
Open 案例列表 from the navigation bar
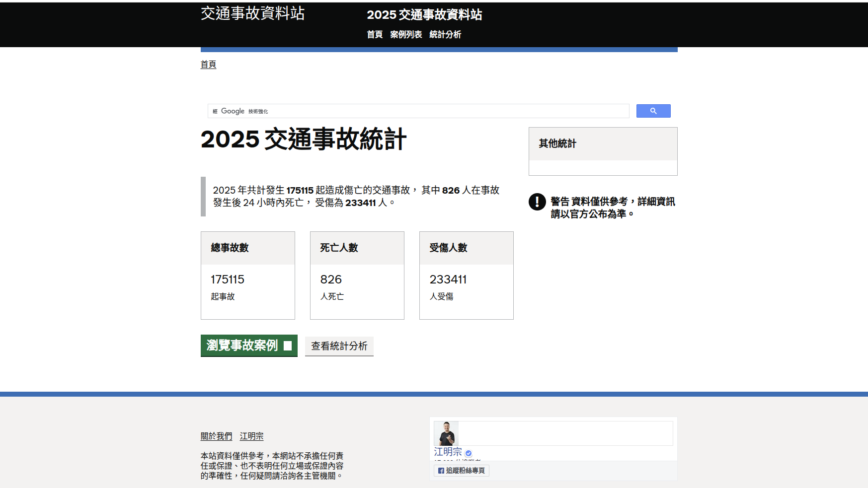click(x=405, y=34)
